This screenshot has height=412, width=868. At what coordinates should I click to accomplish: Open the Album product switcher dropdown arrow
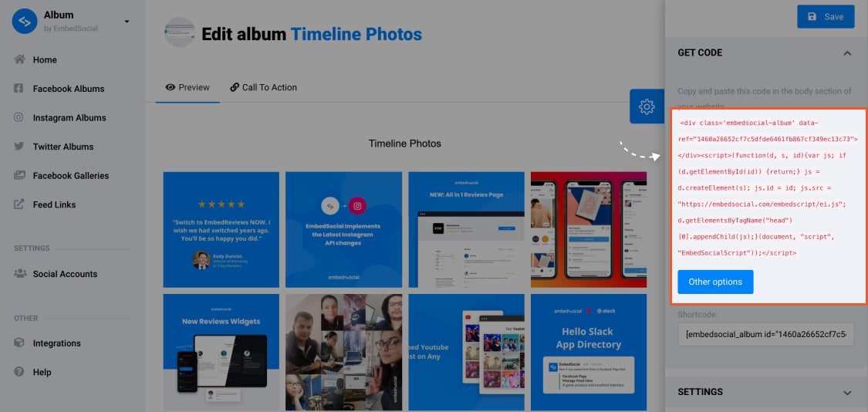pyautogui.click(x=127, y=22)
